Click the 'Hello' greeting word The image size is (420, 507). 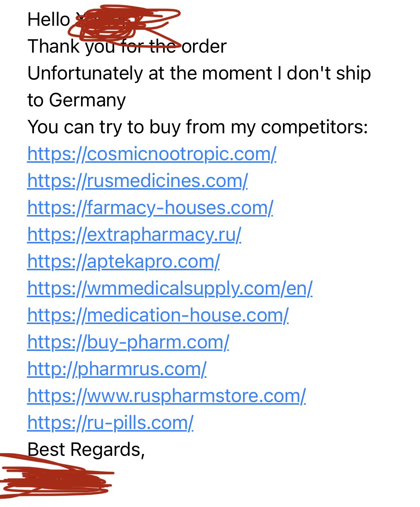pyautogui.click(x=49, y=19)
